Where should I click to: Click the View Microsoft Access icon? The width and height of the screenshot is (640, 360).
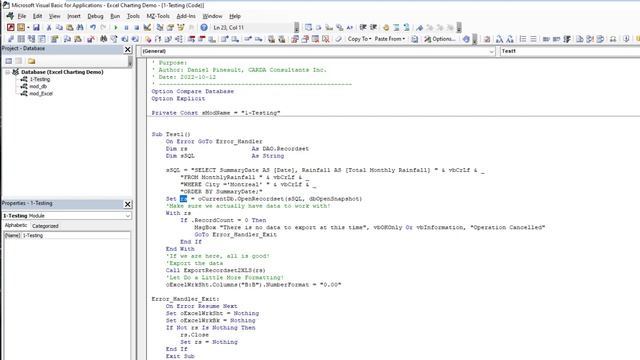pos(11,27)
